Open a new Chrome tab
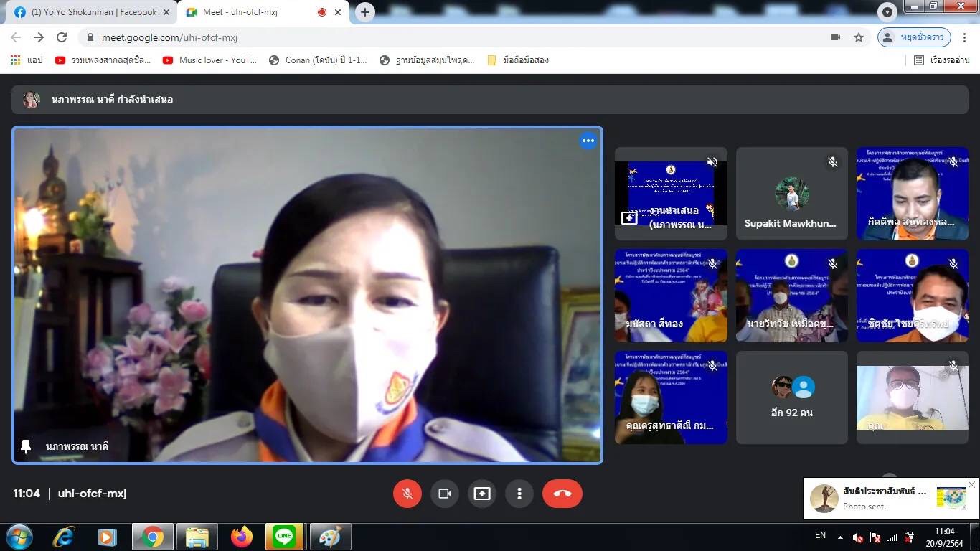980x551 pixels. pos(365,12)
